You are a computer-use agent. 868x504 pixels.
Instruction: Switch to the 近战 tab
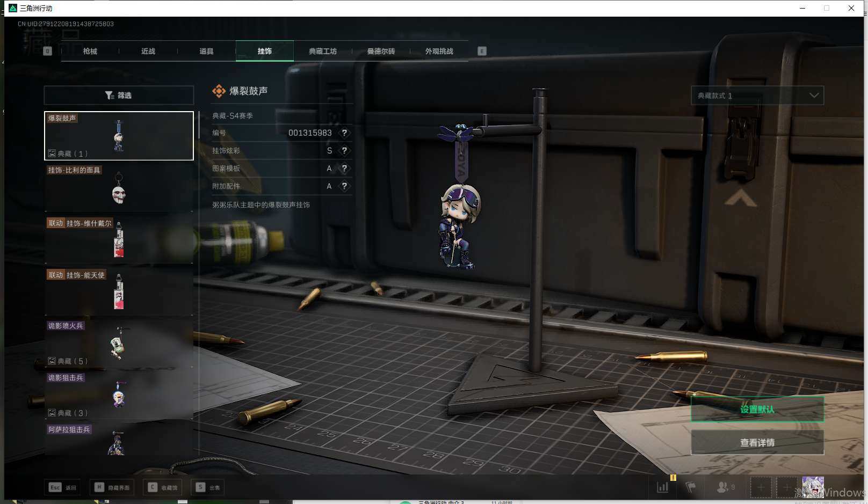coord(148,51)
